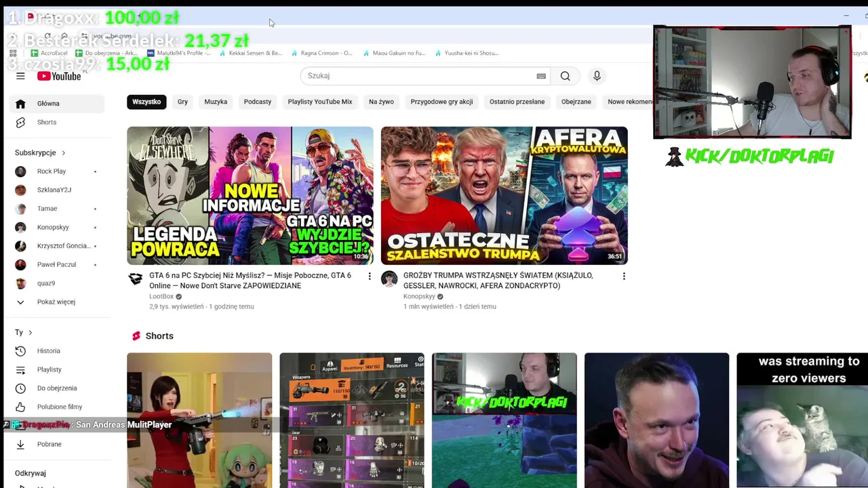
Task: Click the YouTube logo
Action: pos(59,77)
